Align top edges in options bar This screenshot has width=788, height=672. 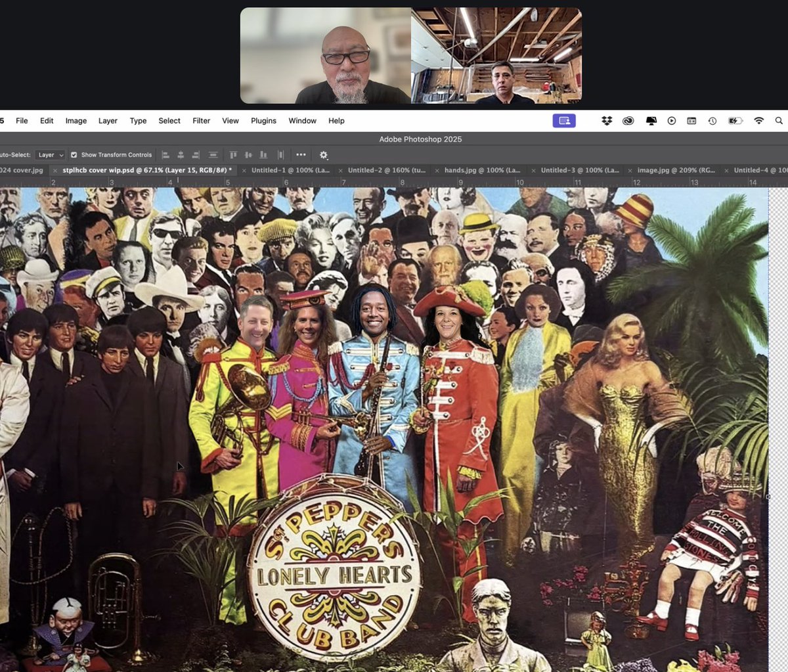[233, 155]
